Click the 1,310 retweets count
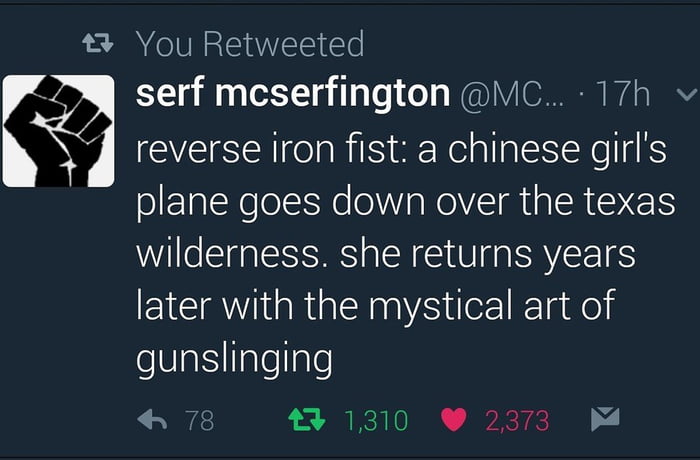 [x=376, y=420]
